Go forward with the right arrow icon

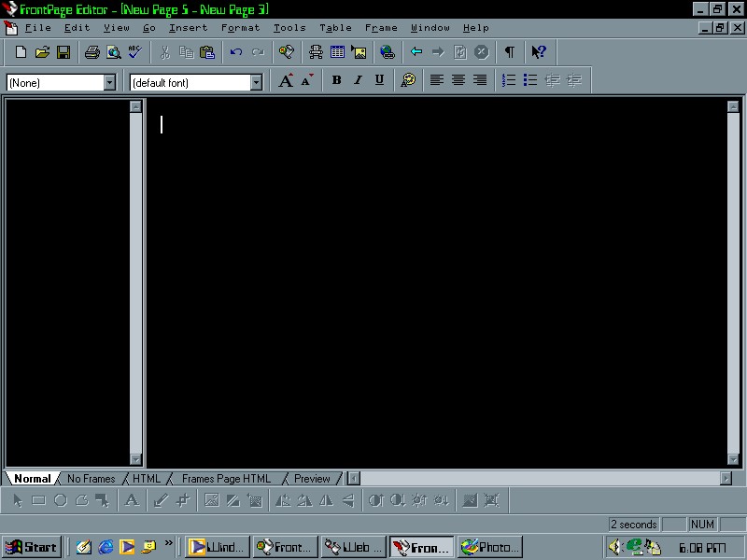click(438, 52)
